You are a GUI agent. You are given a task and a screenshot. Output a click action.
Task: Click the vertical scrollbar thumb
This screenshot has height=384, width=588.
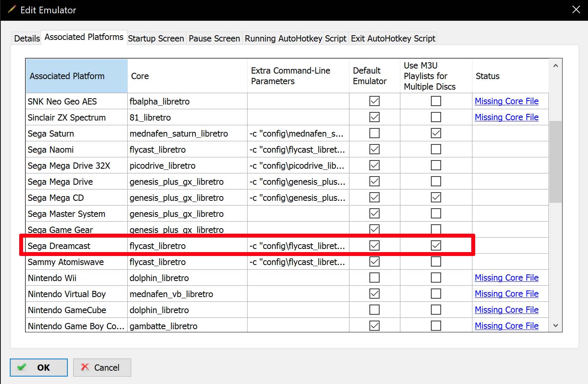tap(555, 162)
